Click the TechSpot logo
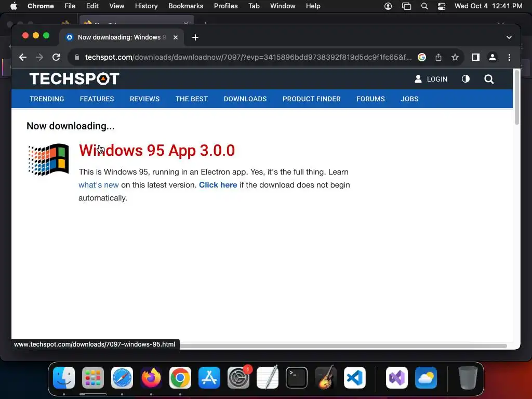This screenshot has height=399, width=532. click(74, 79)
